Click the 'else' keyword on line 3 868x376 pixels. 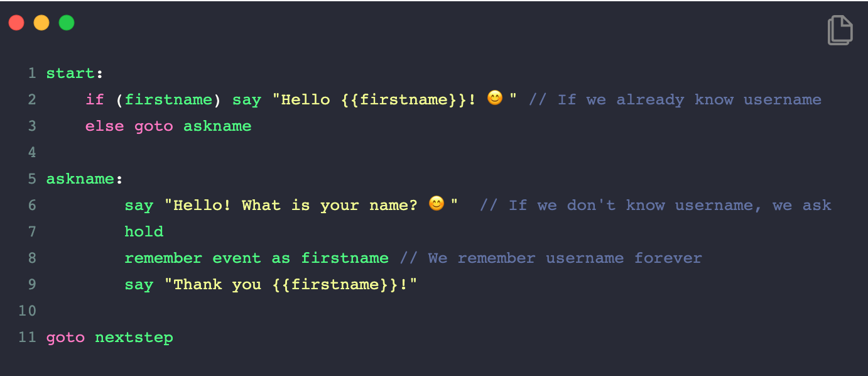[x=105, y=126]
